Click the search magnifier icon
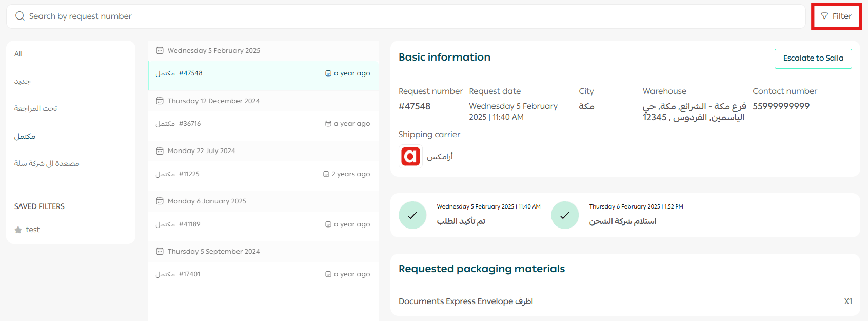 click(x=20, y=16)
